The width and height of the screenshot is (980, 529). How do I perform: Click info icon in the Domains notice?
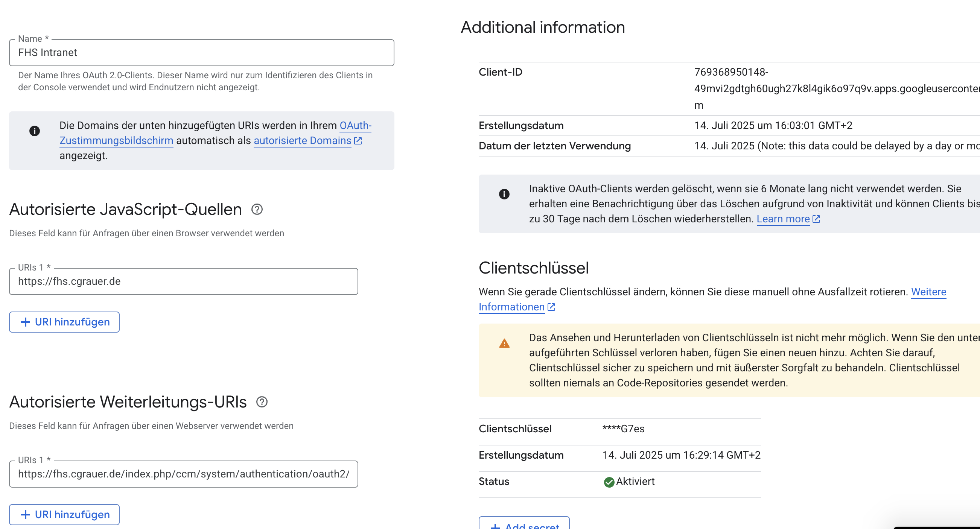(x=35, y=131)
